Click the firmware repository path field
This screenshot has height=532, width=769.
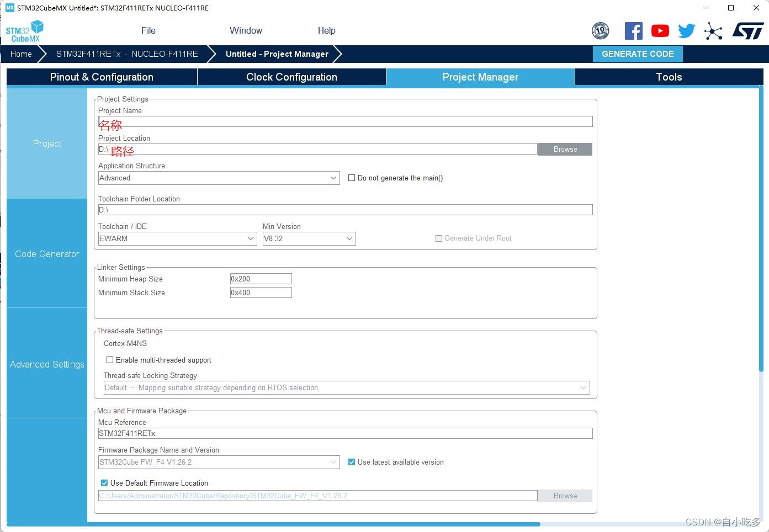click(x=318, y=496)
